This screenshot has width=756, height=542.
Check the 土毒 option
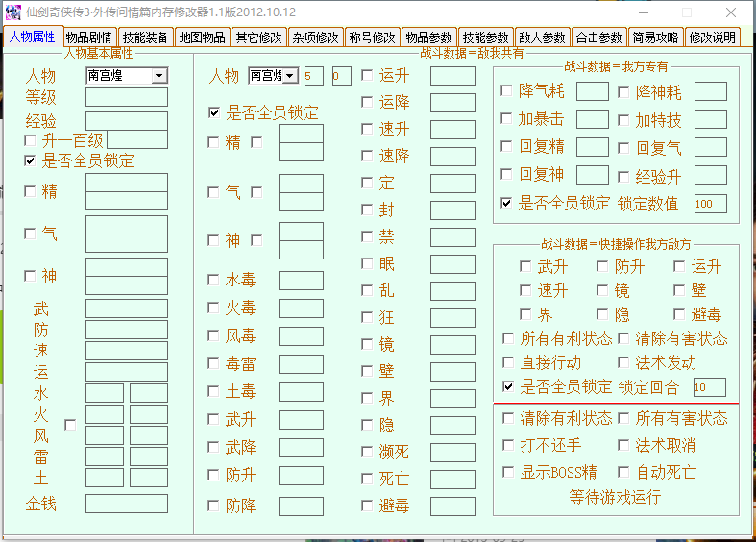point(213,391)
